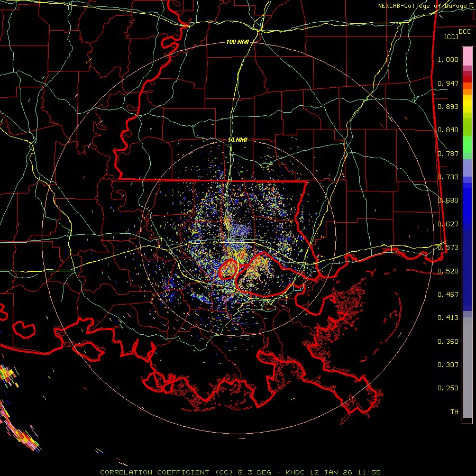Click the 0.467 scale value
This screenshot has width=476, height=476.
click(448, 295)
